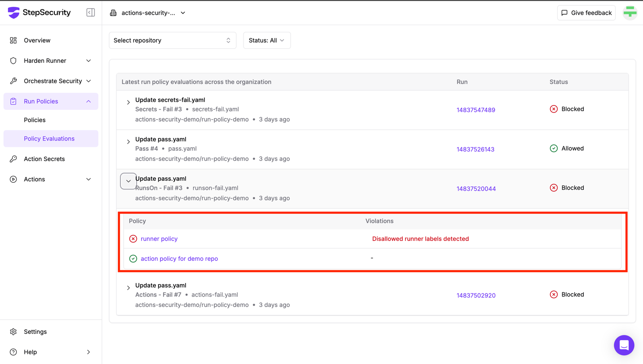The width and height of the screenshot is (643, 364).
Task: Open the Select repository dropdown
Action: (x=173, y=40)
